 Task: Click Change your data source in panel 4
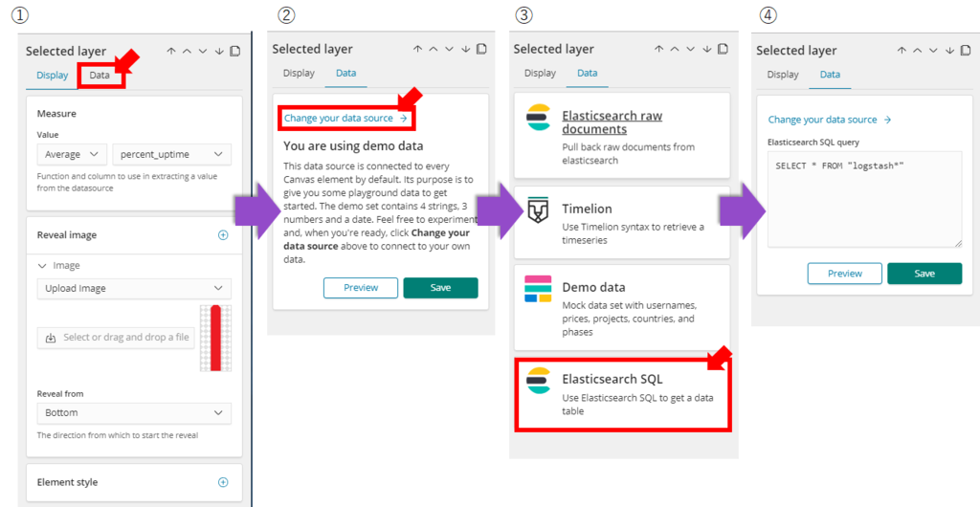click(x=830, y=120)
